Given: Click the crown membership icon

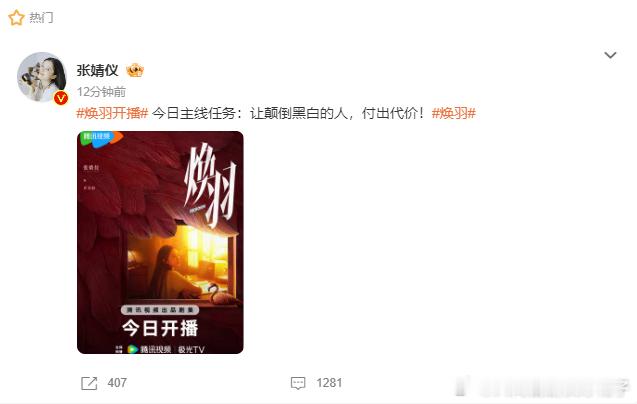Looking at the screenshot, I should pos(134,71).
